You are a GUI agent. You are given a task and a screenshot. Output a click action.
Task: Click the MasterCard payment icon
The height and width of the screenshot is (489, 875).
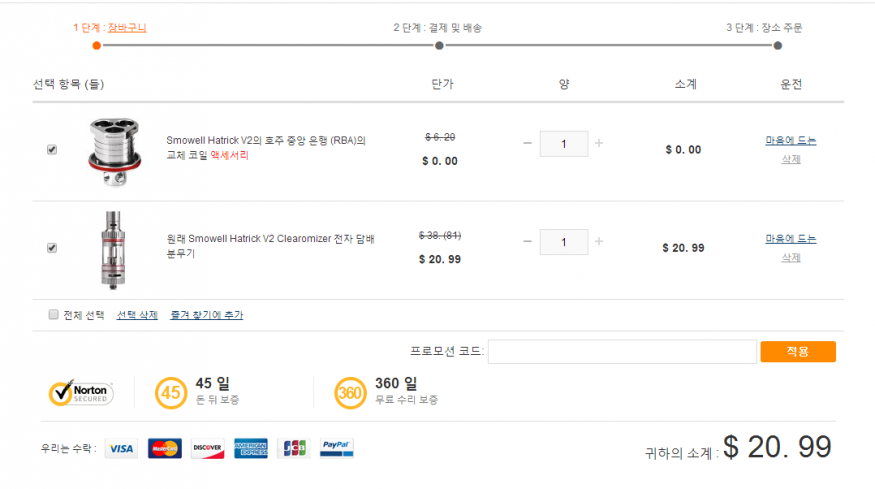coord(165,448)
